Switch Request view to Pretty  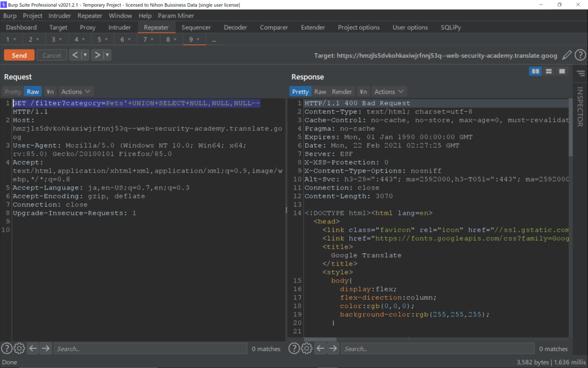point(13,91)
